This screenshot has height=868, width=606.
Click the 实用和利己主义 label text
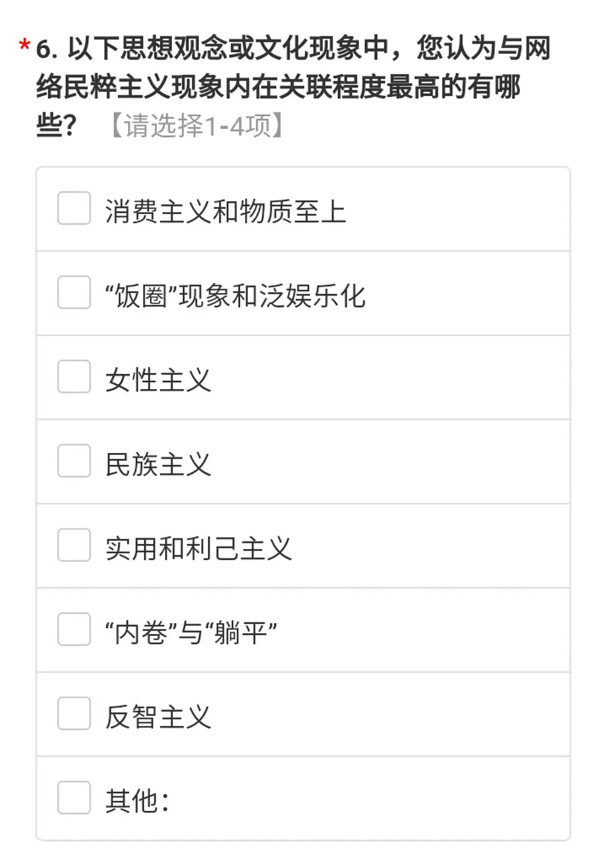[199, 549]
